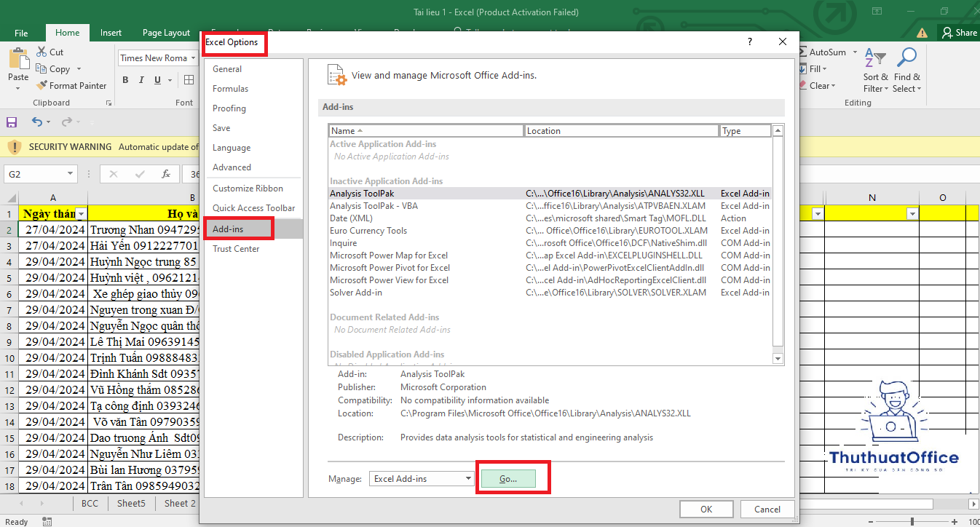Click the macro recording icon in status bar
The height and width of the screenshot is (527, 980).
[x=47, y=522]
